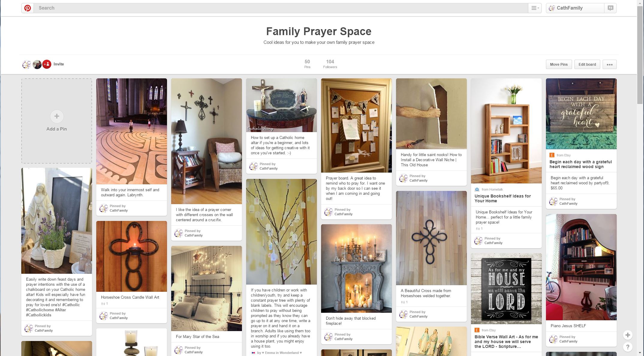Click the floating plus button at bottom right
The height and width of the screenshot is (356, 644).
(628, 335)
